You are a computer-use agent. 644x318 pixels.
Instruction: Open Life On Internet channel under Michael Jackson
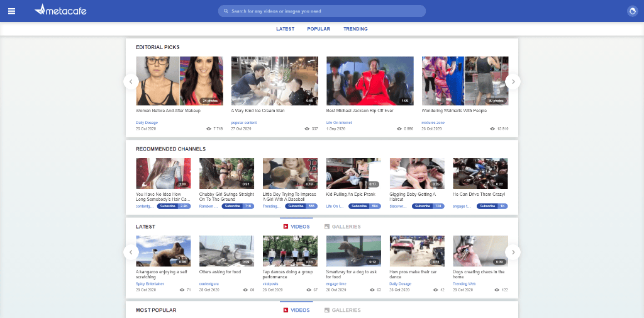pyautogui.click(x=339, y=123)
